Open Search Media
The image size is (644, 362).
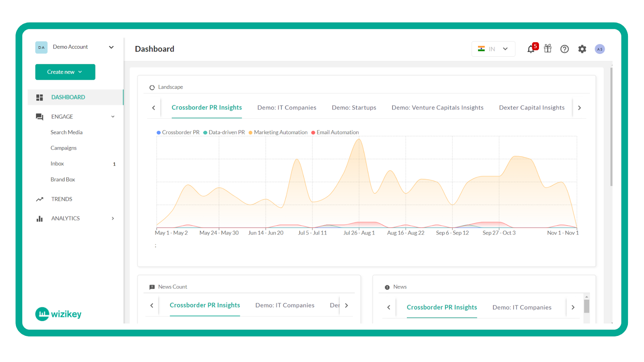66,132
